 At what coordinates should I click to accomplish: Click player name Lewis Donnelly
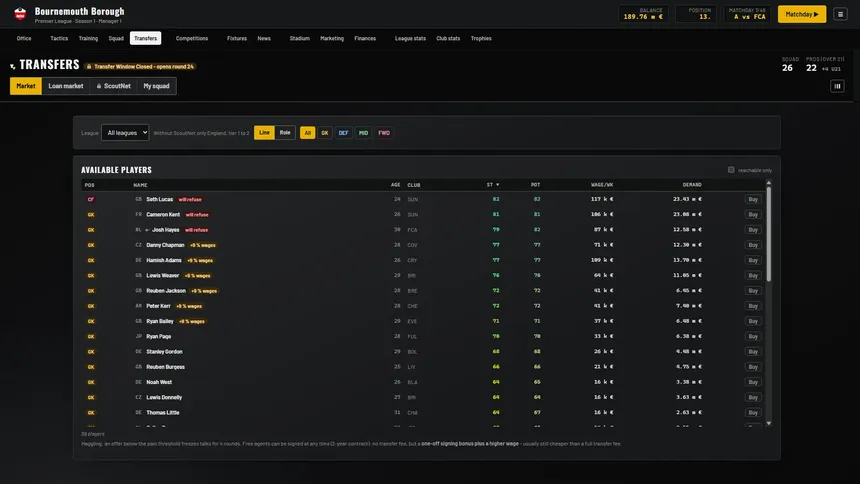tap(164, 397)
